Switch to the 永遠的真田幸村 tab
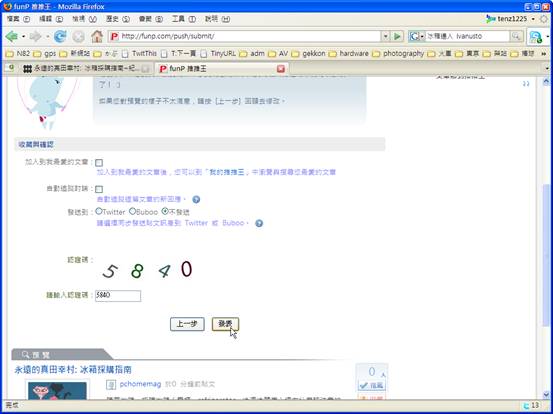 click(x=86, y=69)
